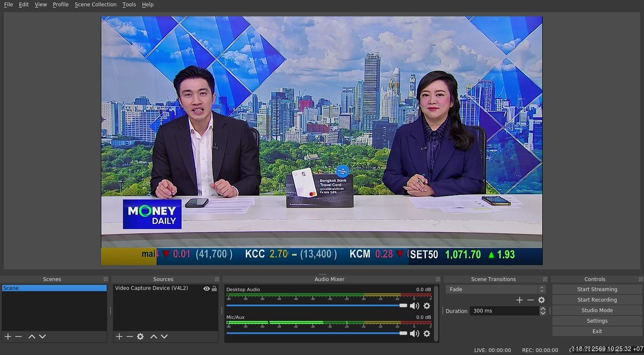Add a new scene with plus icon

8,336
